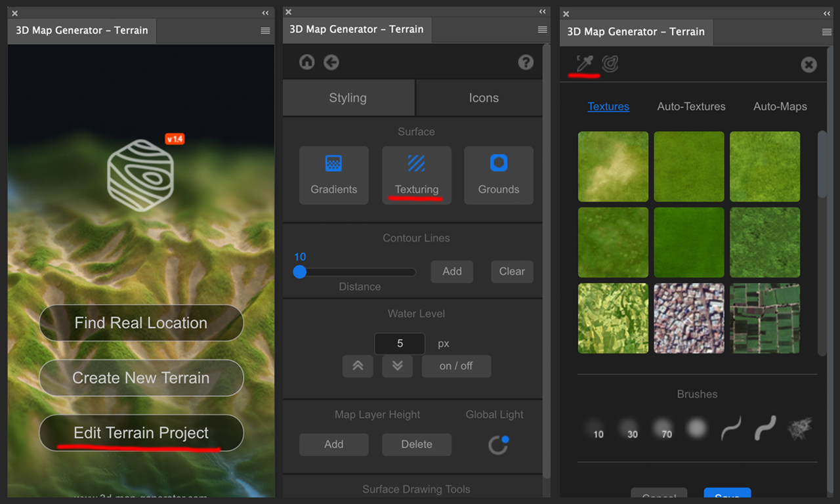Image resolution: width=840 pixels, height=504 pixels.
Task: Select the eyedropper tool in the textures panel
Action: tap(584, 64)
